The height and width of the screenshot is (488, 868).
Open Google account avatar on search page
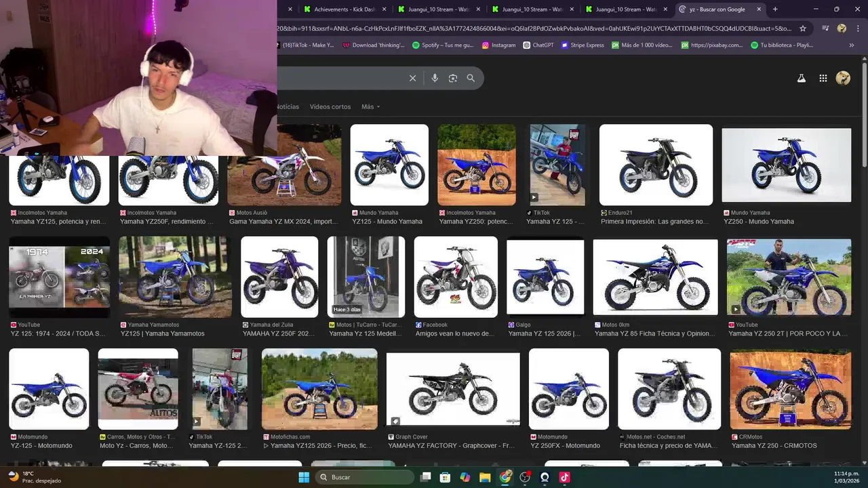pos(843,78)
